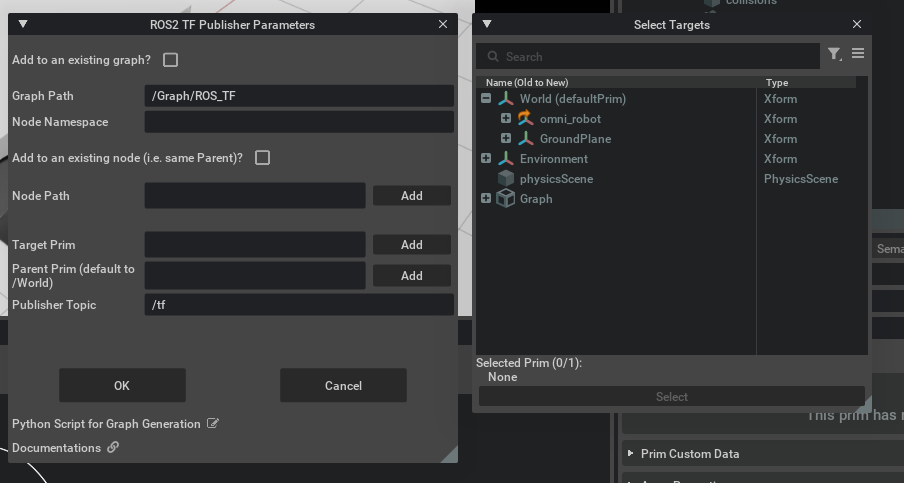904x483 pixels.
Task: Select the physicsScene row
Action: click(671, 179)
